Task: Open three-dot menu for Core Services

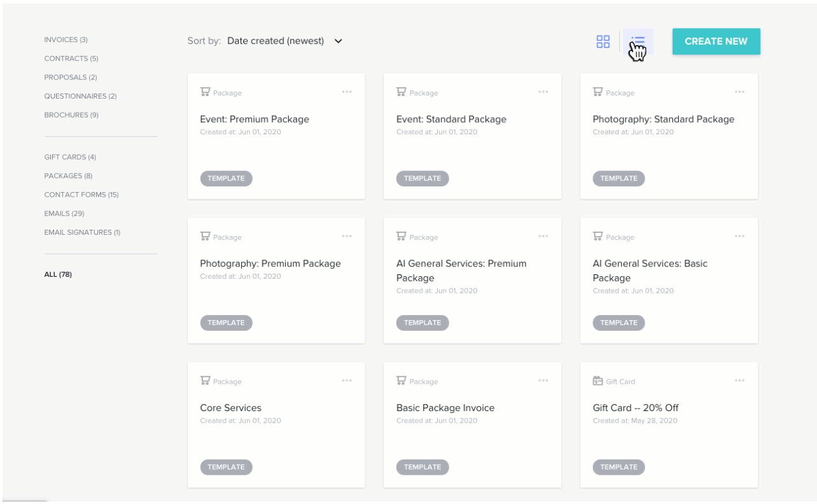Action: coord(347,381)
